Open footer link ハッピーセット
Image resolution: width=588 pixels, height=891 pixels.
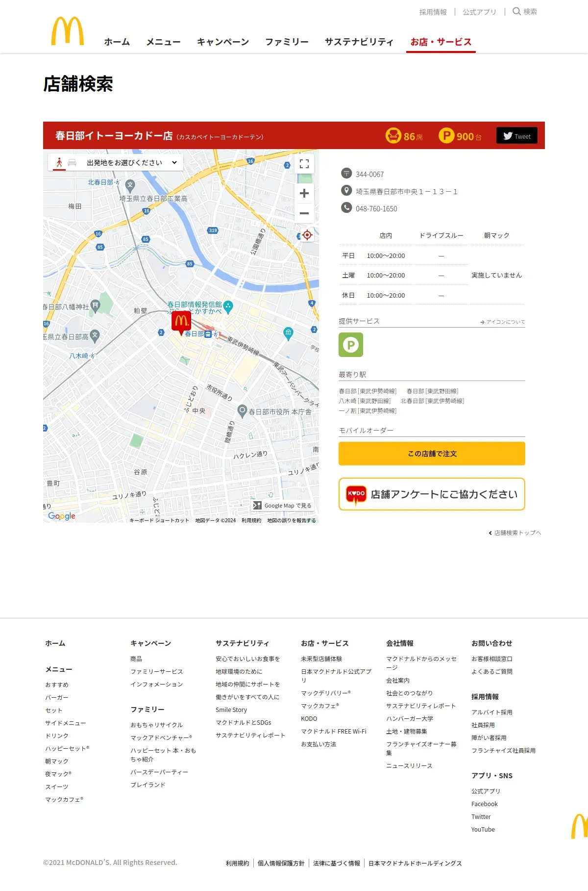pos(67,748)
